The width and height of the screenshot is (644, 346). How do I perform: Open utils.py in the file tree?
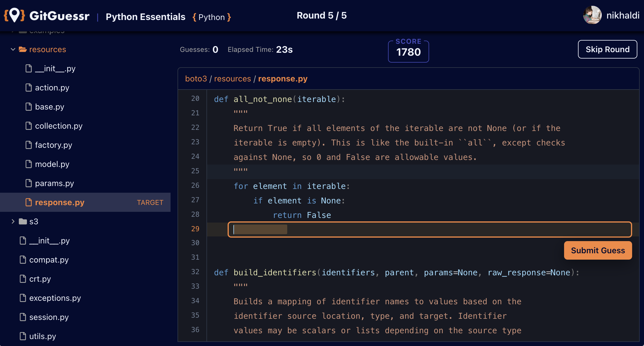tap(43, 336)
